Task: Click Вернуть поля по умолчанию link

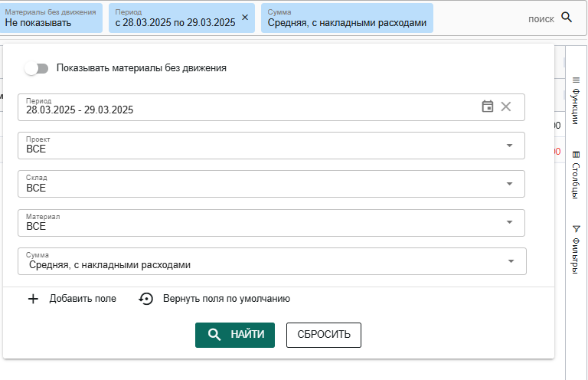Action: (226, 299)
